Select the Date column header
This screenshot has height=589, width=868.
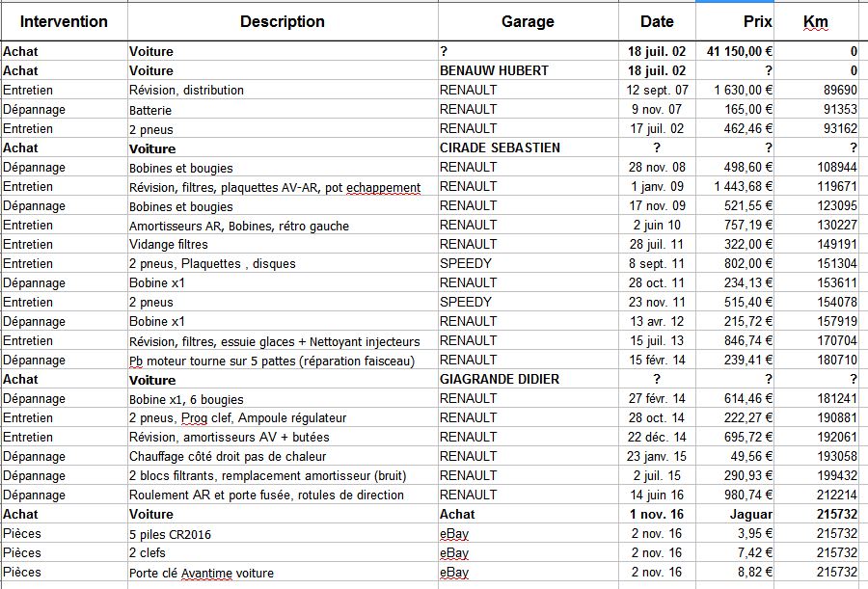point(656,21)
